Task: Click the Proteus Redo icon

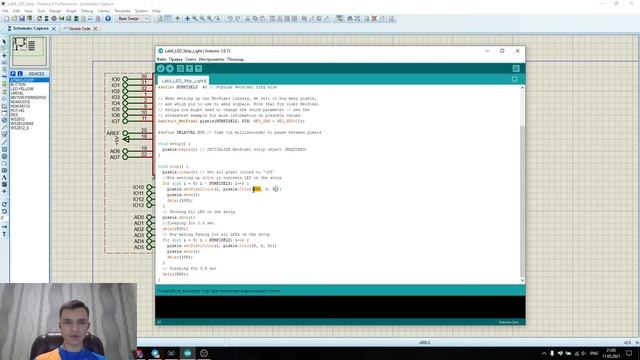Action: coord(238,19)
